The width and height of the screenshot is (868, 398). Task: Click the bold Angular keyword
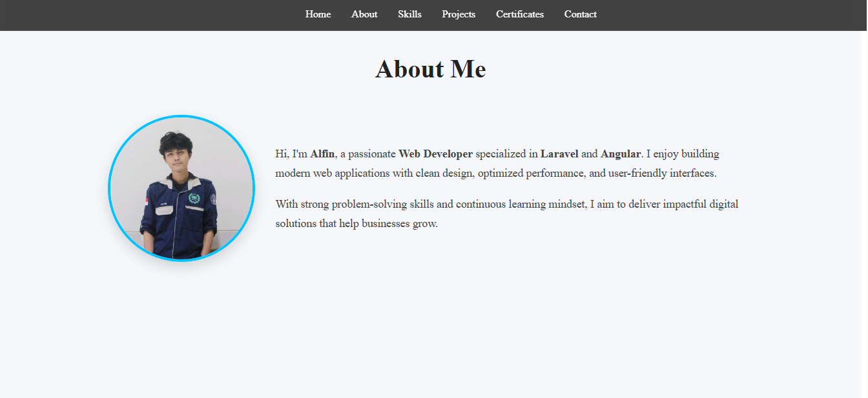pos(621,154)
